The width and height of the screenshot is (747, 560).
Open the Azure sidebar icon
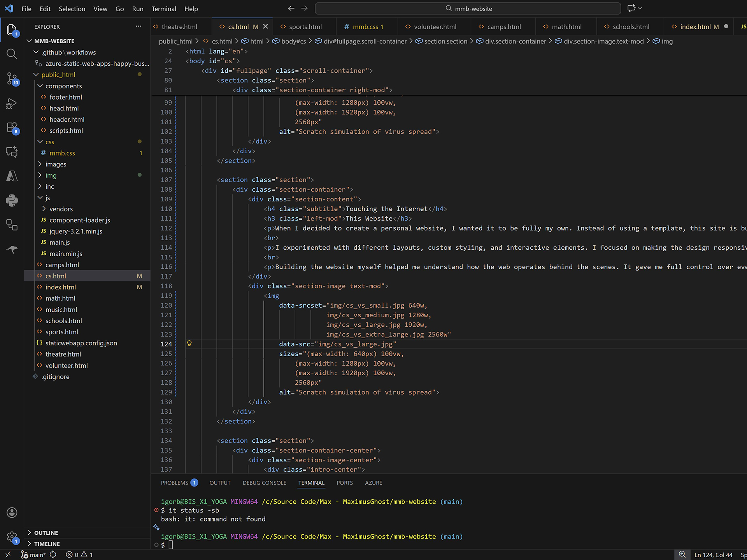[12, 176]
